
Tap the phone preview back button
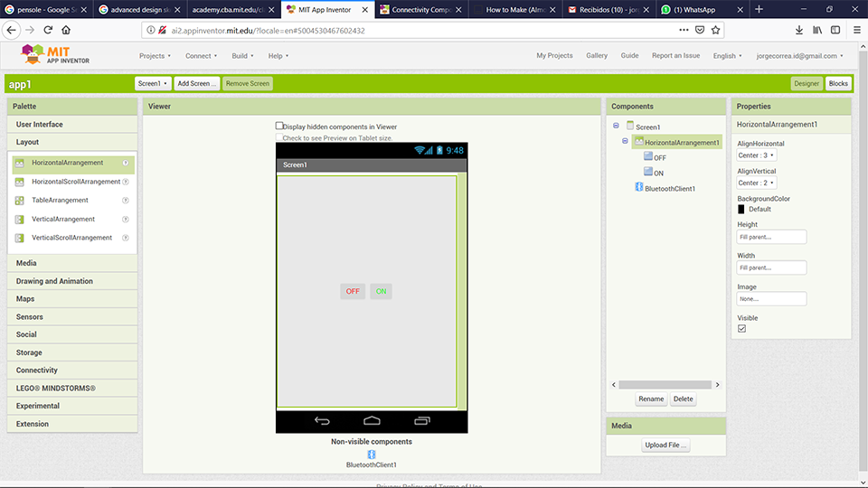pyautogui.click(x=322, y=421)
